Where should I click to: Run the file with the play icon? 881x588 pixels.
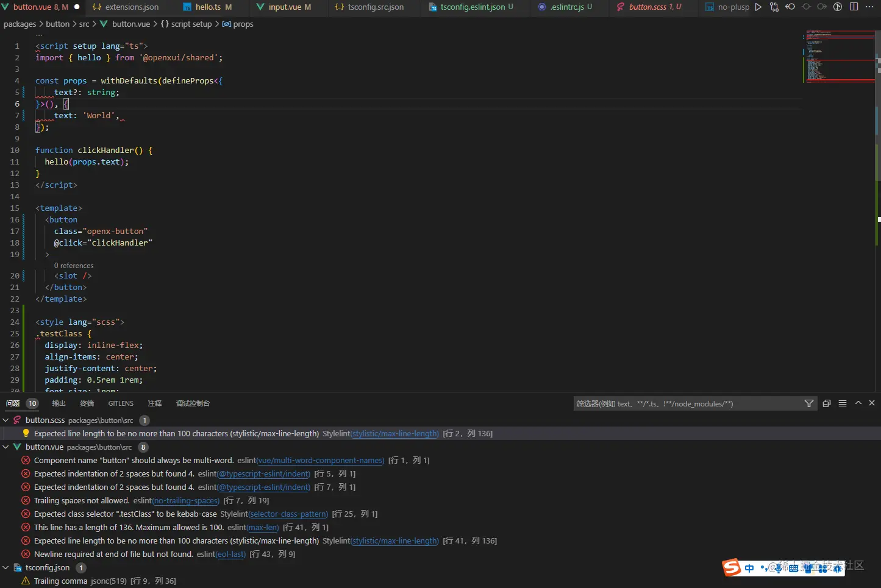click(758, 7)
